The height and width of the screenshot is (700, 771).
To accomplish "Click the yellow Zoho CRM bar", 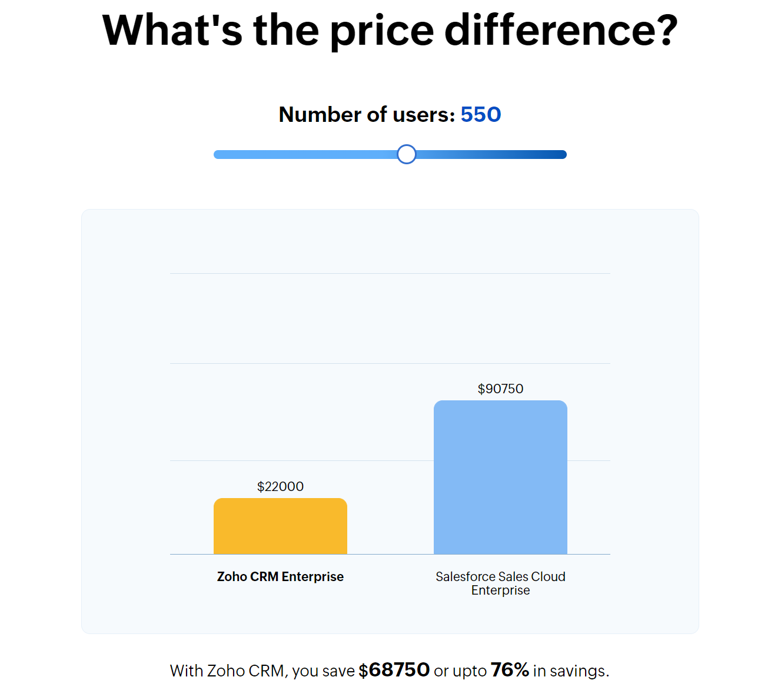I will (x=280, y=526).
